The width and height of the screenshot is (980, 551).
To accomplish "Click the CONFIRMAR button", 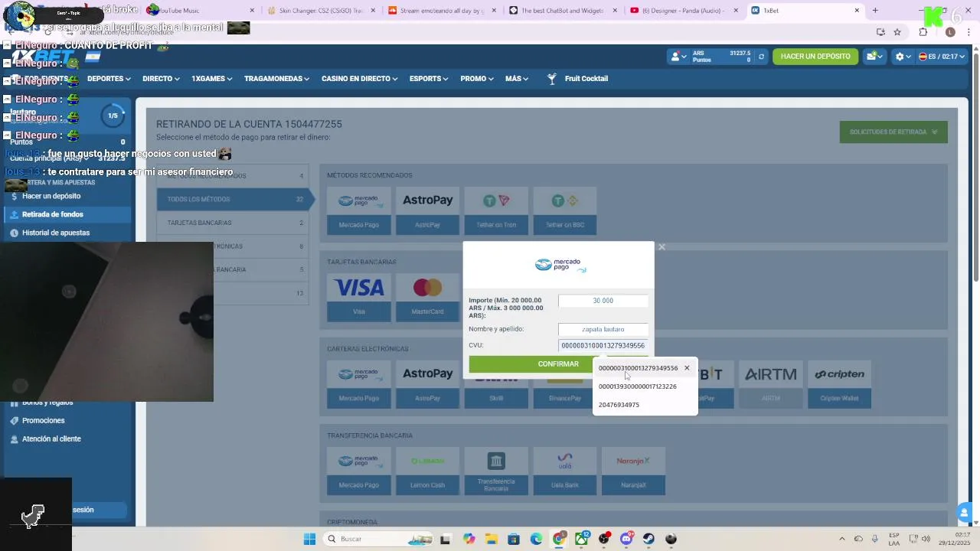I will coord(558,364).
